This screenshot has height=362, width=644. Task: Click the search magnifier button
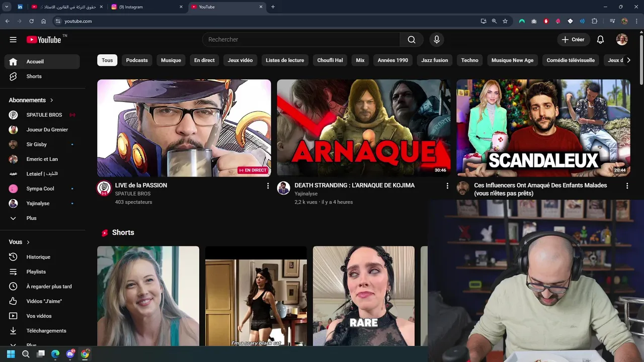(412, 40)
